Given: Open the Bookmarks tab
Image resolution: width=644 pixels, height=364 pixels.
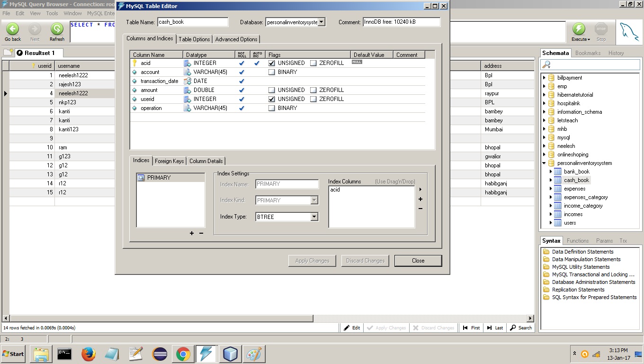Looking at the screenshot, I should coord(588,53).
